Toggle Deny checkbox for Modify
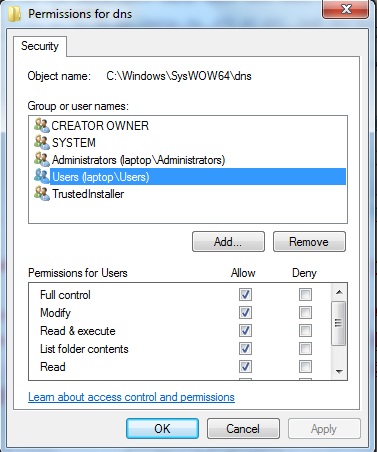This screenshot has height=452, width=377. 305,313
